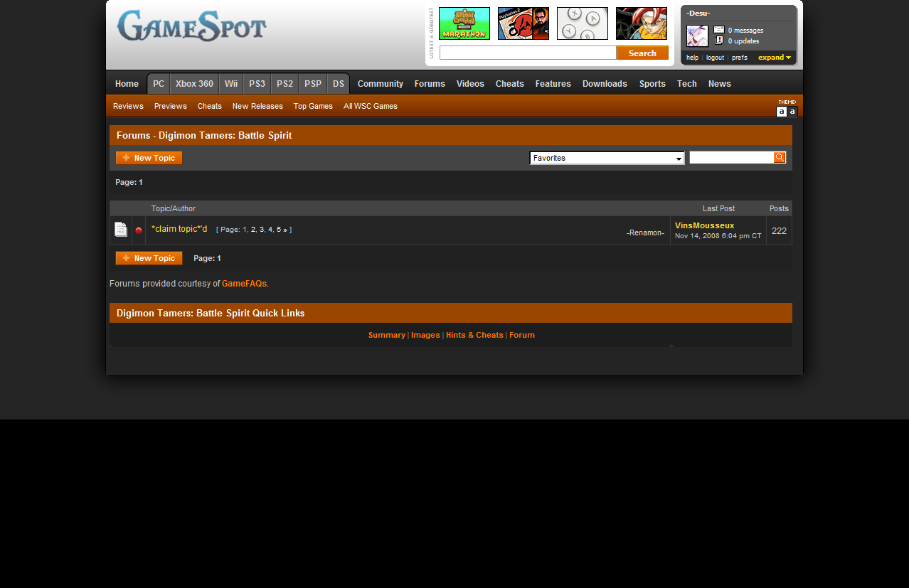Image resolution: width=909 pixels, height=588 pixels.
Task: Click the red topic status dot
Action: tap(138, 230)
